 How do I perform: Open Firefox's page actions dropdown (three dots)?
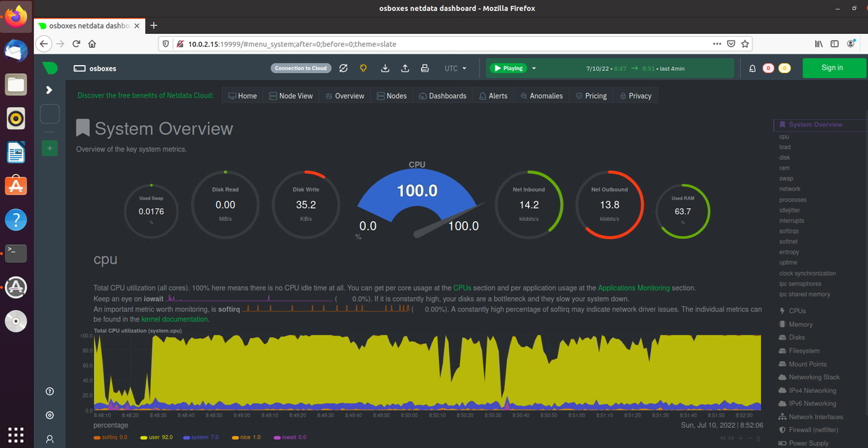point(717,43)
